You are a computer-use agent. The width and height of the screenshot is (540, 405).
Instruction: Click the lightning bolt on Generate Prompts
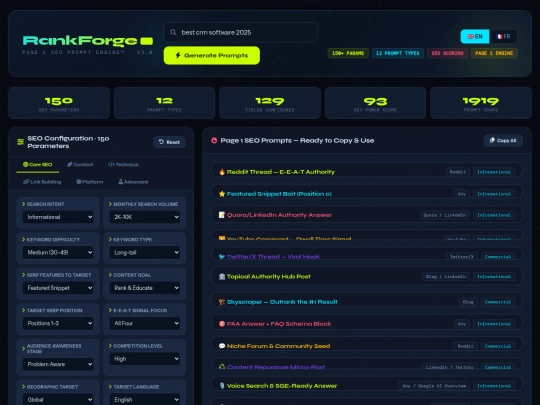pyautogui.click(x=178, y=55)
